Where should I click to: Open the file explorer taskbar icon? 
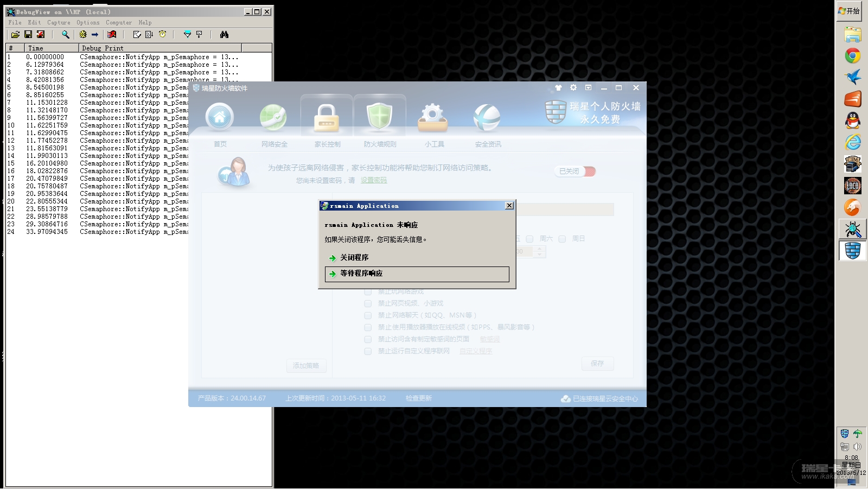[853, 34]
